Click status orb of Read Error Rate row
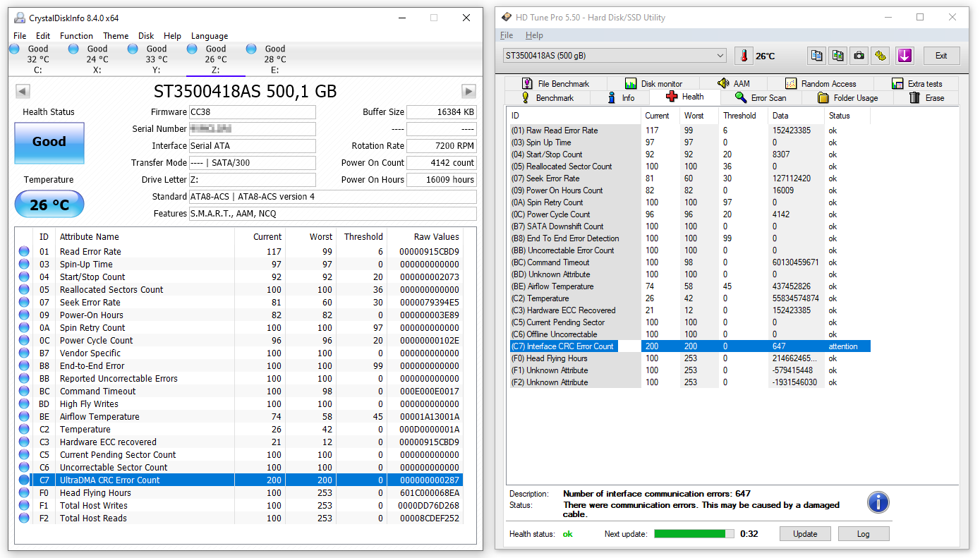 (24, 252)
